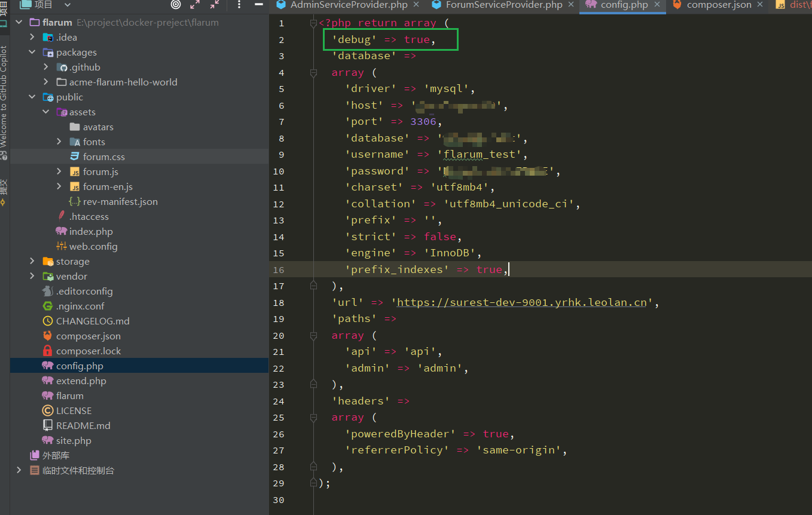Collapse the public folder chevron
This screenshot has height=515, width=812.
pos(32,97)
